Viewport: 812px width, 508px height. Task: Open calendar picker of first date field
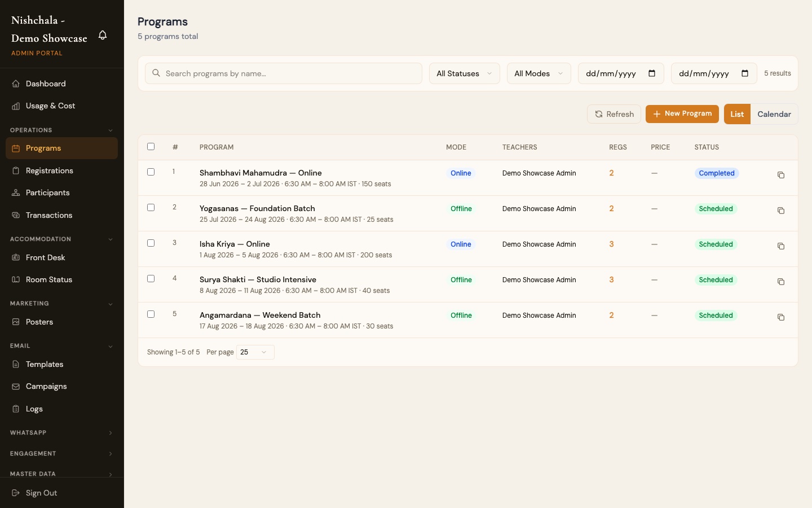point(652,73)
